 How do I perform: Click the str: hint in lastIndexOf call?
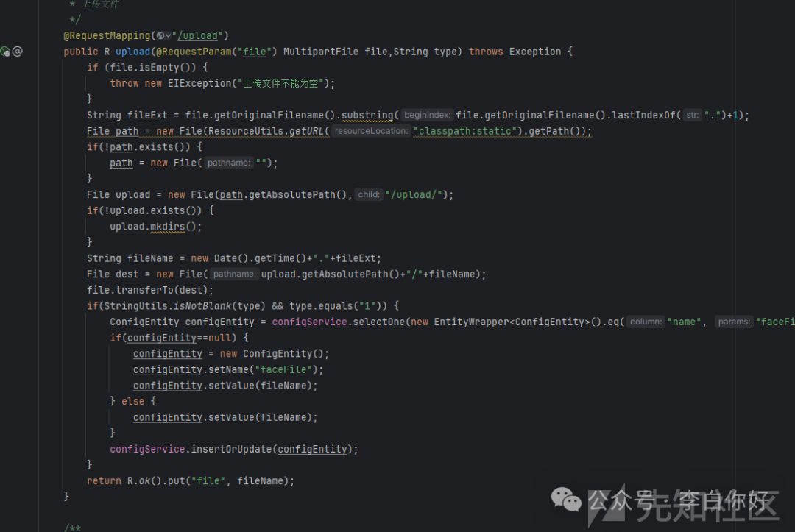tap(693, 116)
